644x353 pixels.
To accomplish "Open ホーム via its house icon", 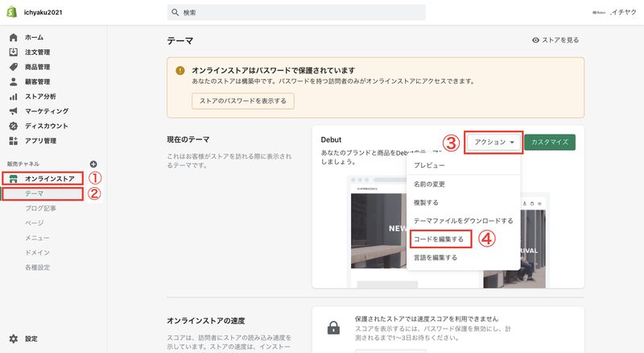I will coord(14,37).
